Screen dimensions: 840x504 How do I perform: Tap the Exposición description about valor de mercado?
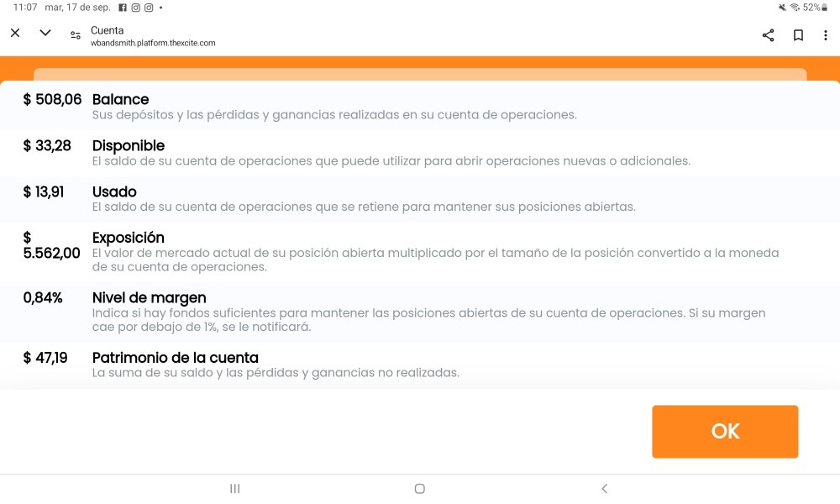(435, 260)
